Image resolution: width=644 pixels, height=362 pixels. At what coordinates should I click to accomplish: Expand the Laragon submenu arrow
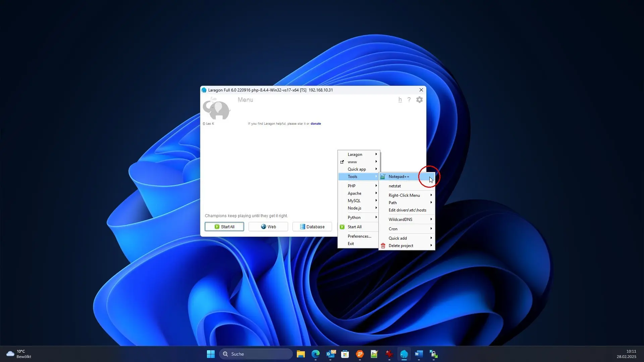(x=376, y=154)
